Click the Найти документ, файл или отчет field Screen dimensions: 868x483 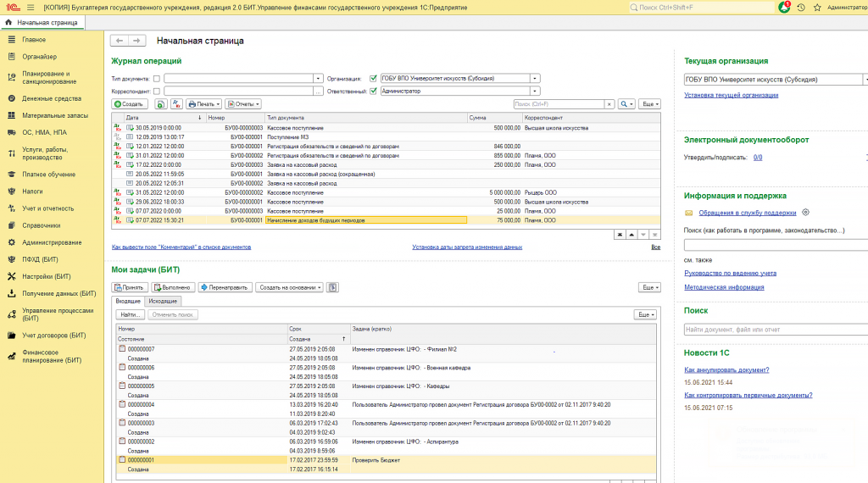[775, 330]
